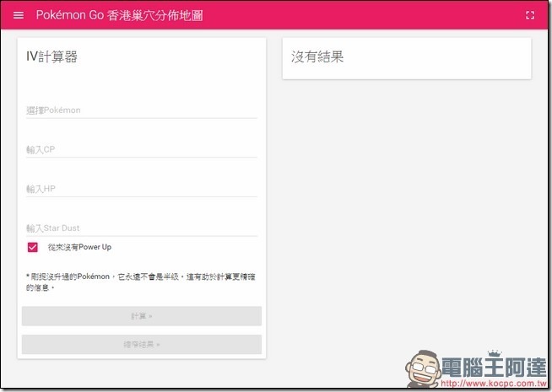Focus the 輸入HP input field
The width and height of the screenshot is (552, 392).
141,189
